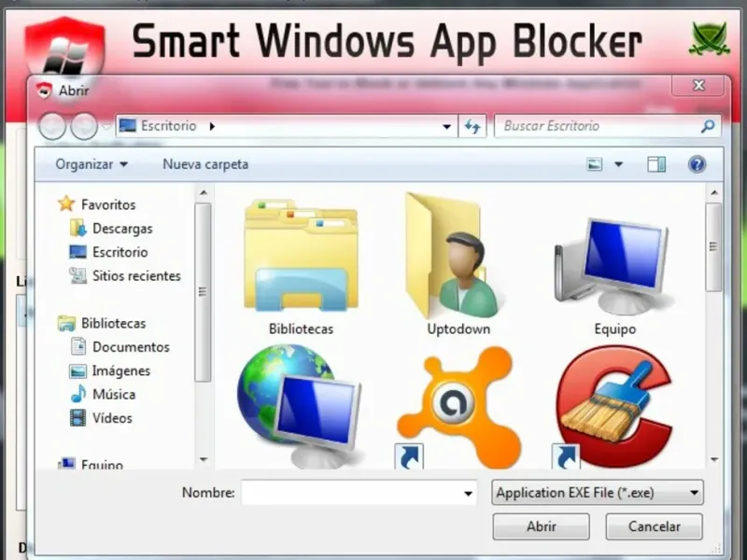747x560 pixels.
Task: Click the file list scrollbar up arrow
Action: (713, 193)
